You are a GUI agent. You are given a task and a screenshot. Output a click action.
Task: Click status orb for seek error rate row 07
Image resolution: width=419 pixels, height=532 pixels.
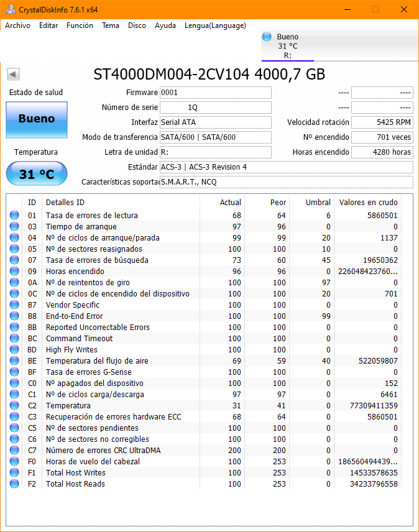(14, 260)
